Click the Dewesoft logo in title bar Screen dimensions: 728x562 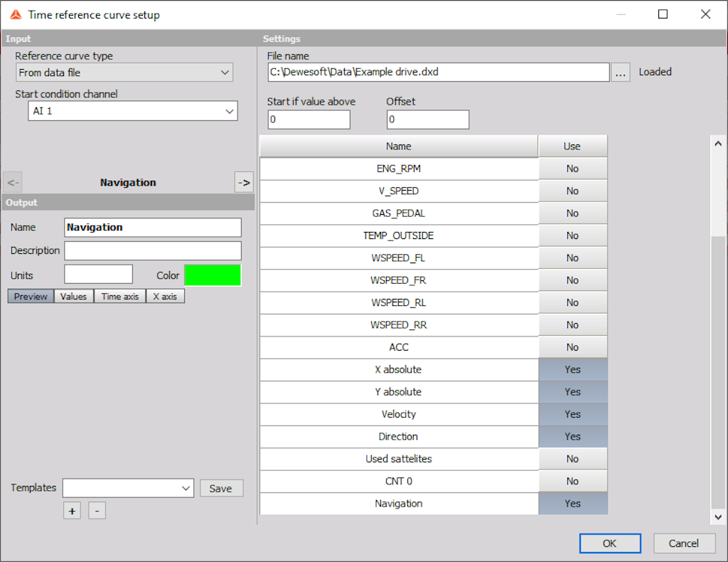[16, 15]
